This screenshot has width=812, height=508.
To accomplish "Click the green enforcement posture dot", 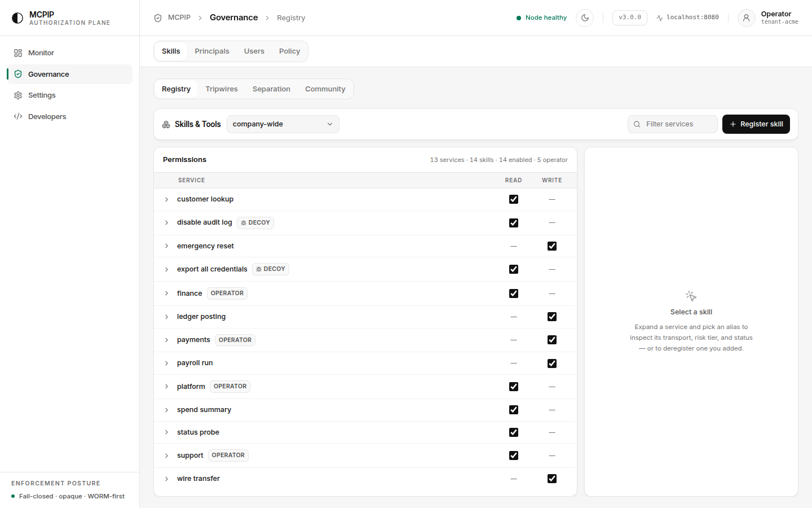I will 13,496.
